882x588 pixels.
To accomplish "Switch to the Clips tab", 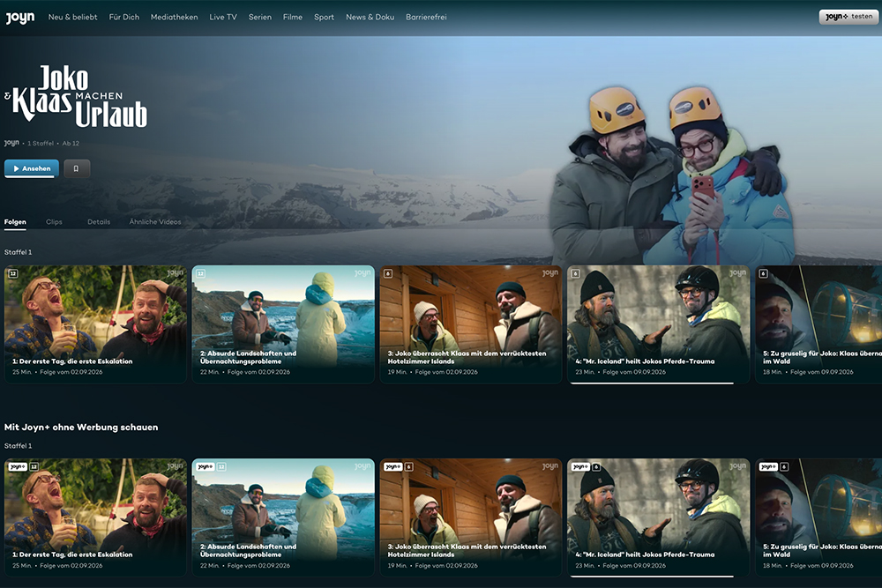I will [54, 222].
